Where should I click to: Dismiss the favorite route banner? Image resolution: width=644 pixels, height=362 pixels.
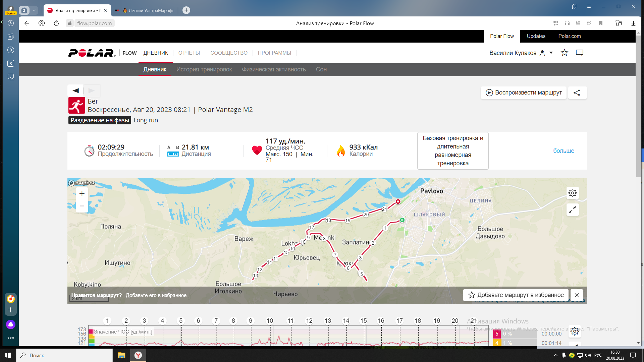click(577, 295)
